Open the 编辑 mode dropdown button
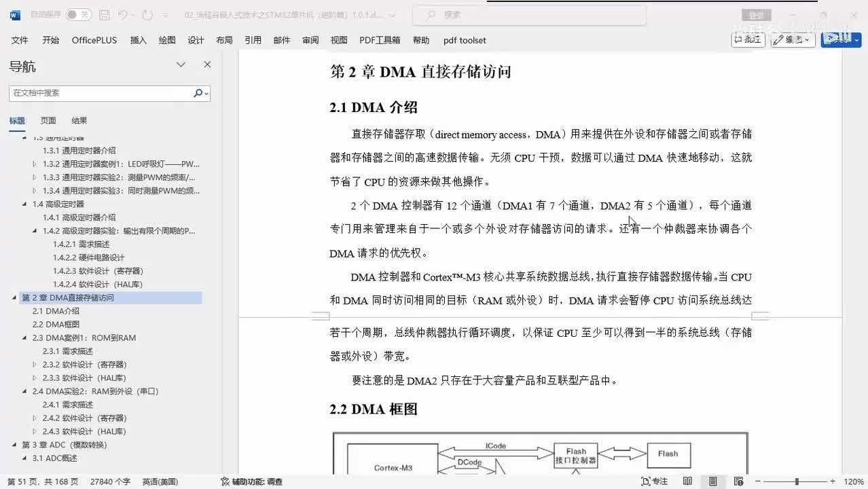The width and height of the screenshot is (868, 489). 793,39
